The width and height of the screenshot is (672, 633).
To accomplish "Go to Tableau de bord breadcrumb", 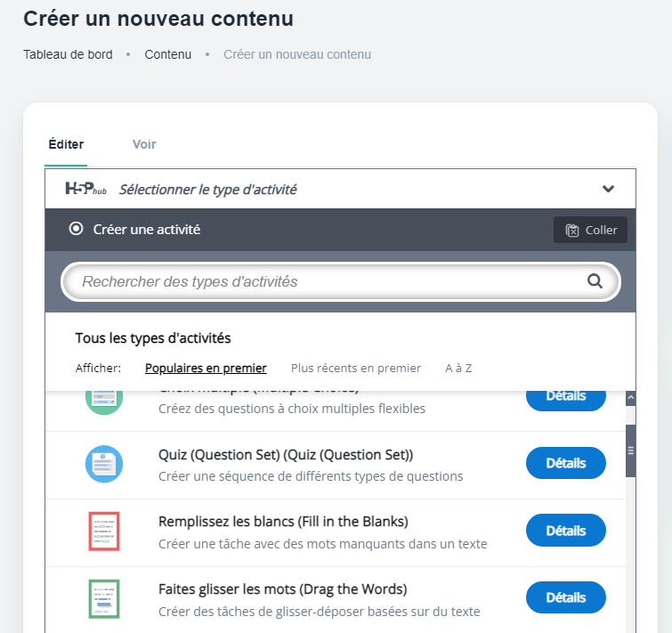I will pyautogui.click(x=68, y=54).
